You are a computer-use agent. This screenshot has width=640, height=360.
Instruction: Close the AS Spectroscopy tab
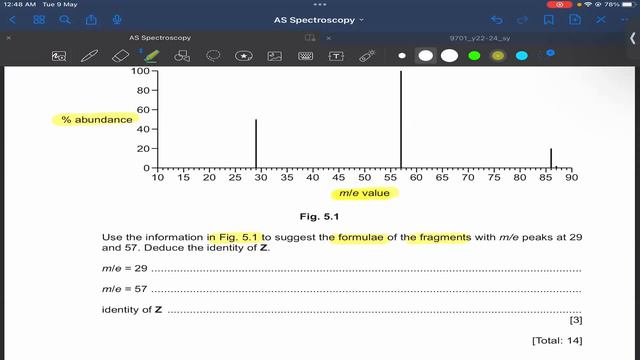(9, 38)
